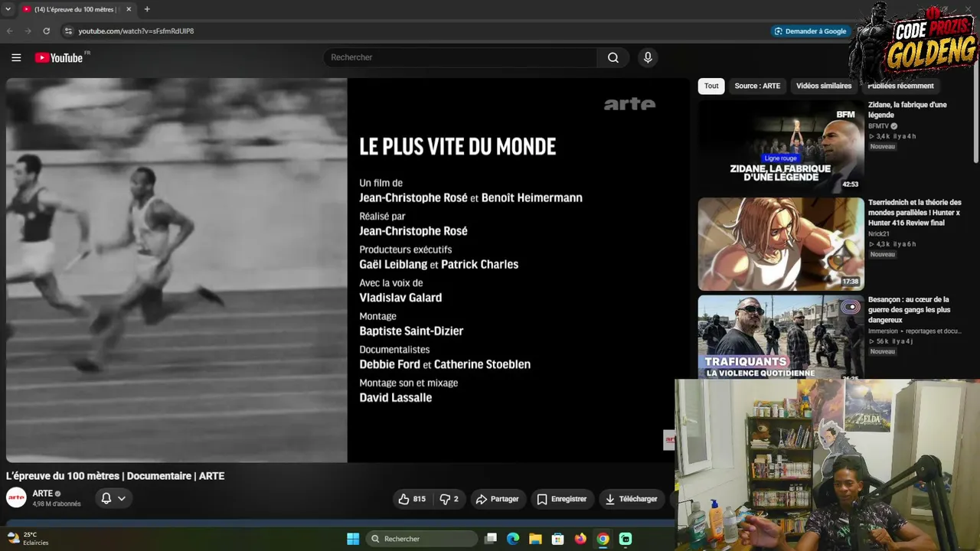This screenshot has height=551, width=980.
Task: Click the magnifier search button on YouTube
Action: 613,57
